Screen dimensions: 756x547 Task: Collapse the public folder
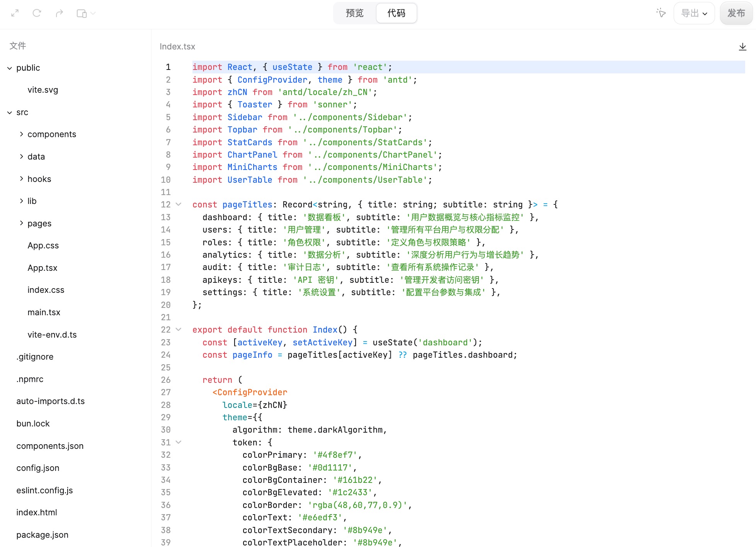10,68
